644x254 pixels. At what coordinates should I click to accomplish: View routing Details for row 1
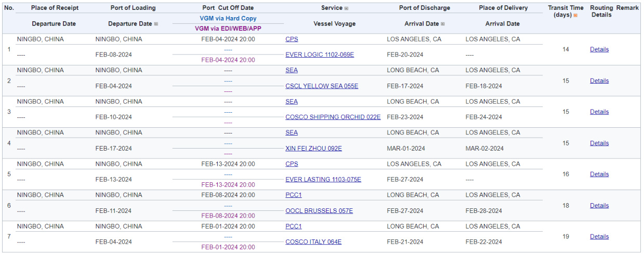(x=599, y=50)
